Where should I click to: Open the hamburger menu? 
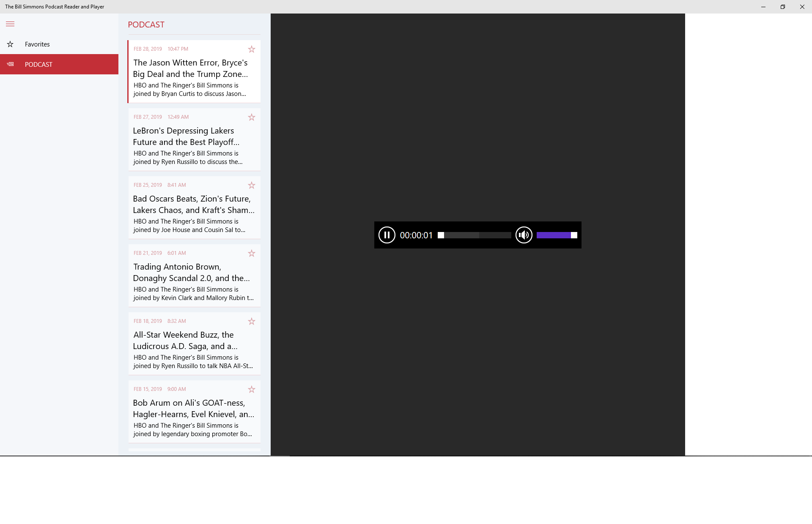tap(10, 24)
